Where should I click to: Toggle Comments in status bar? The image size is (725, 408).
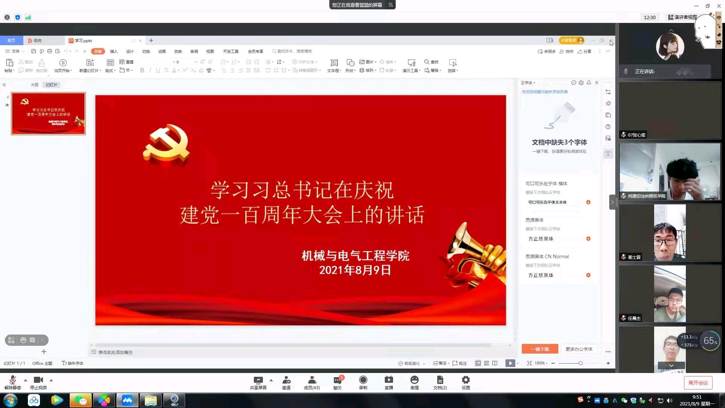click(x=460, y=363)
